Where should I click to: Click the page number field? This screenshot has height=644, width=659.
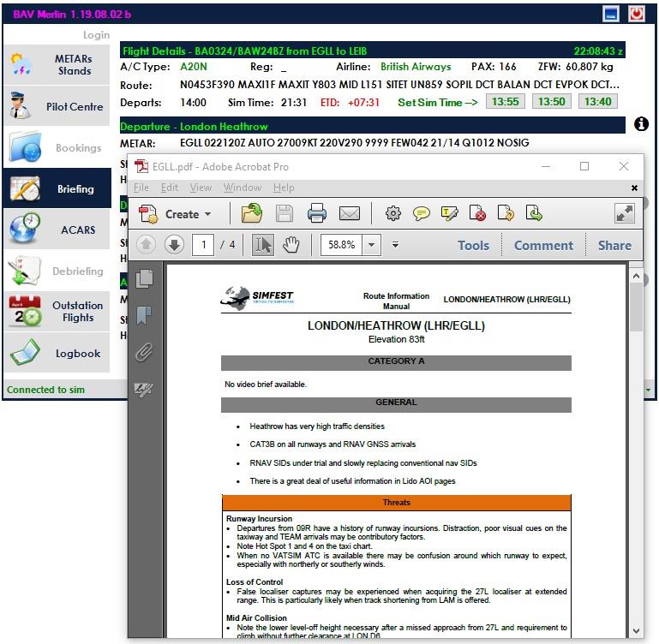203,244
